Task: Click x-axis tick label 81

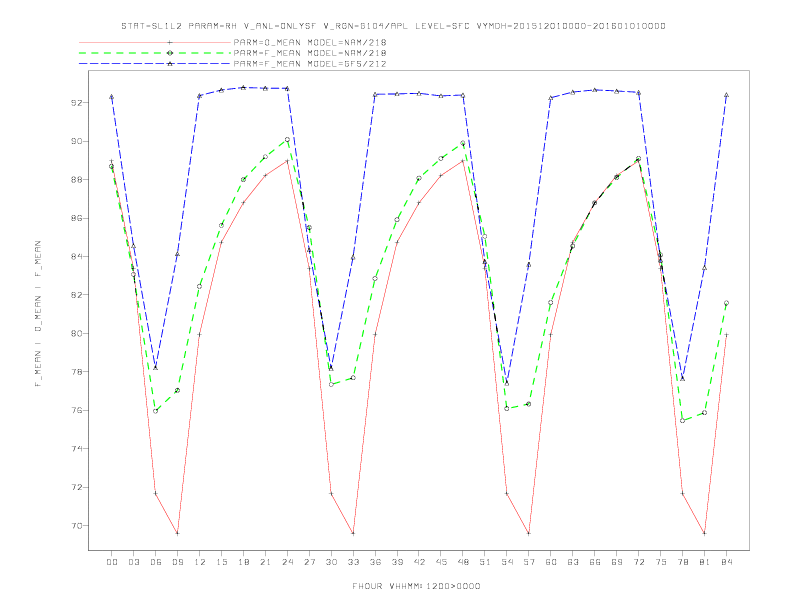Action: pos(705,562)
